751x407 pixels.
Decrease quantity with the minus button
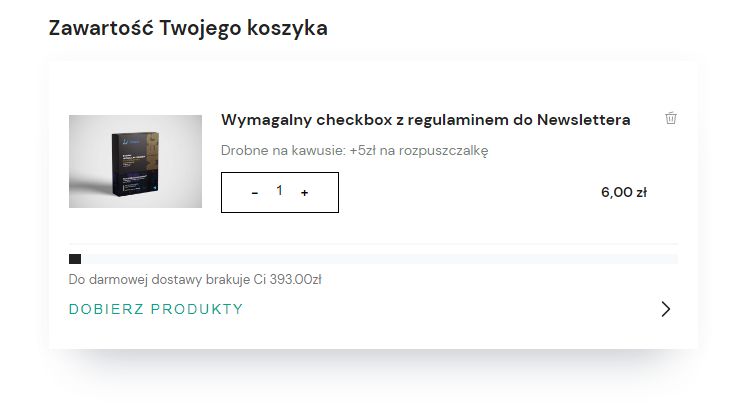[x=255, y=193]
